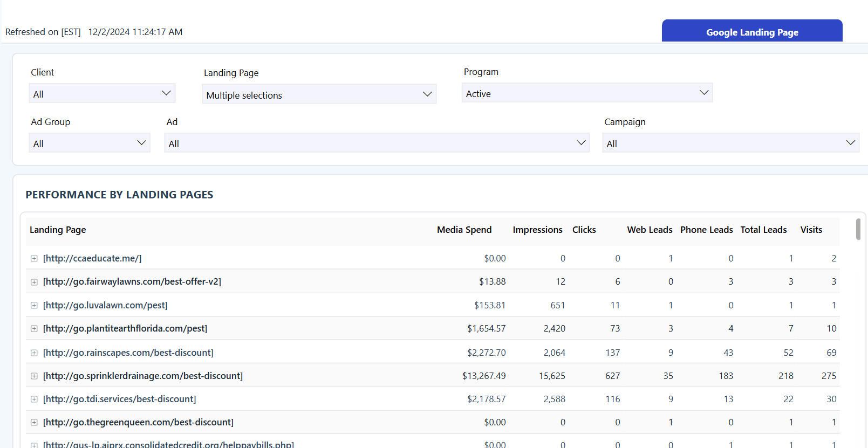The width and height of the screenshot is (868, 448).
Task: Expand the go.luvalawn.com/pest row
Action: (34, 306)
